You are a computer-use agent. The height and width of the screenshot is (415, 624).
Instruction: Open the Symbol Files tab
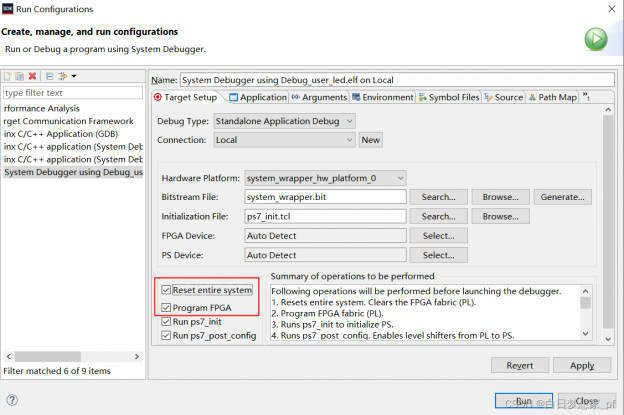[449, 97]
